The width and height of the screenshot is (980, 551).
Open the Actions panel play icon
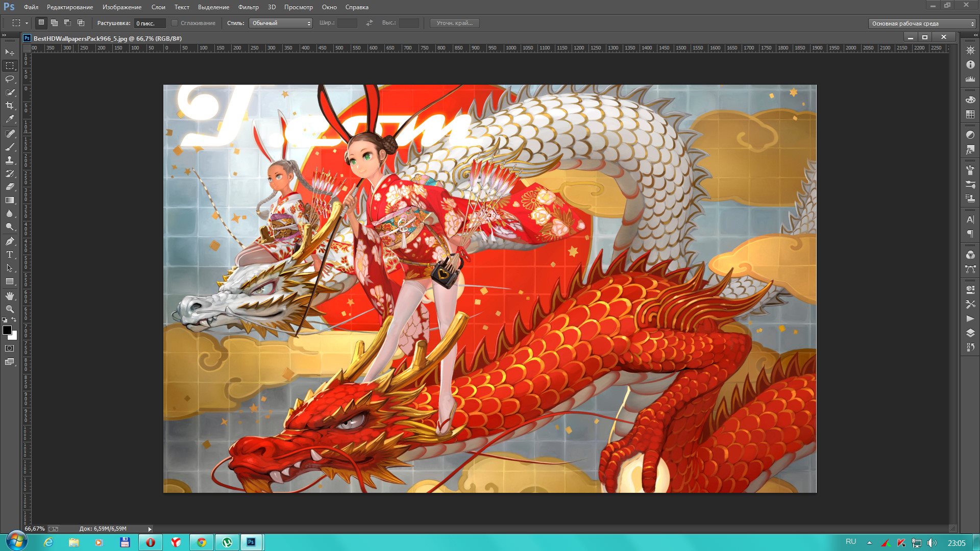[x=970, y=318]
